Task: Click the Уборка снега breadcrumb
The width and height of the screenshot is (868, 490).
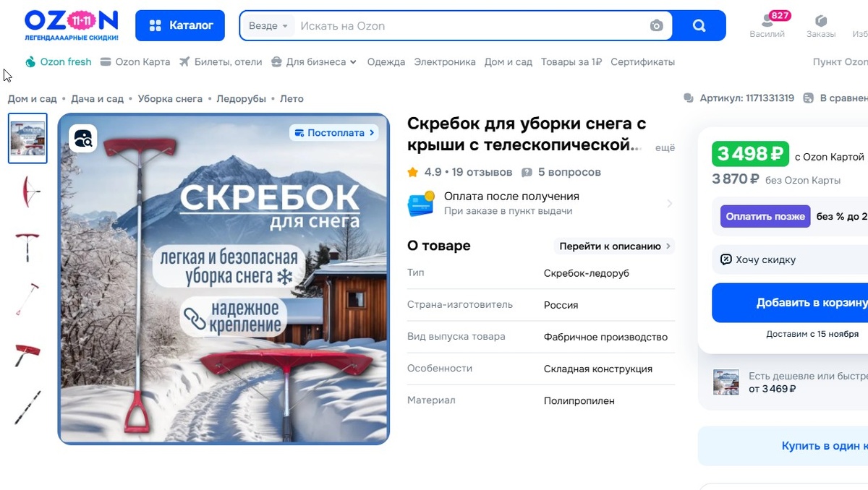Action: point(170,99)
